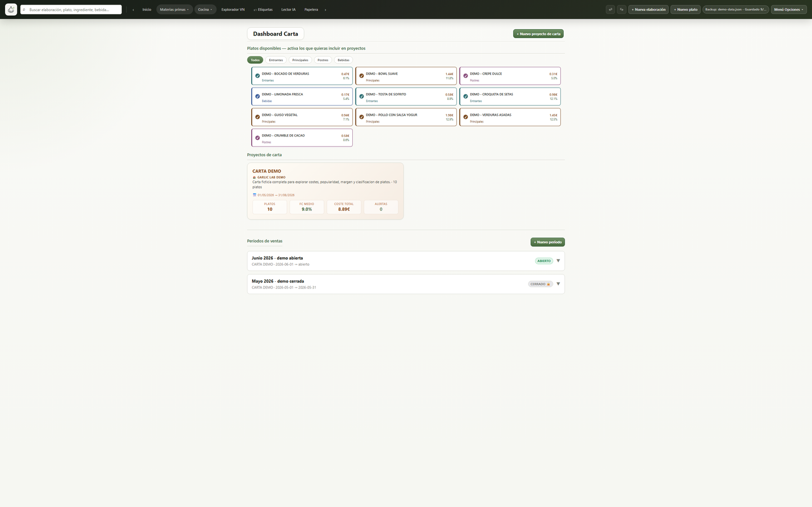
Task: Filter dishes by Principales
Action: (300, 60)
